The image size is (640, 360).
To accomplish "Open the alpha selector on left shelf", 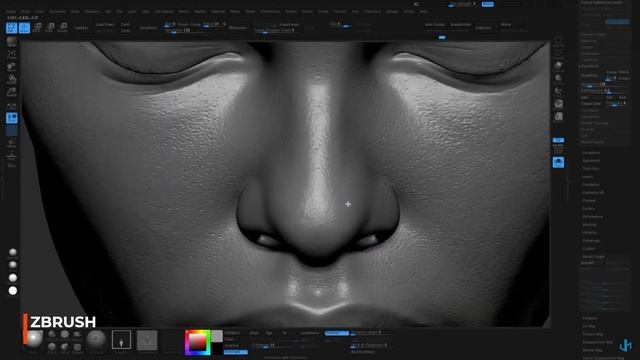I will click(11, 67).
